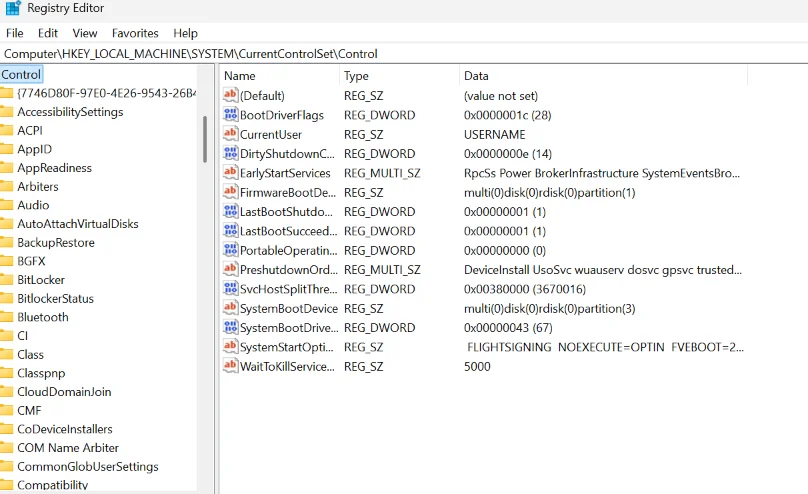The width and height of the screenshot is (808, 494).
Task: Click the DWORD icon beside BootDriverFlags
Action: tap(230, 114)
